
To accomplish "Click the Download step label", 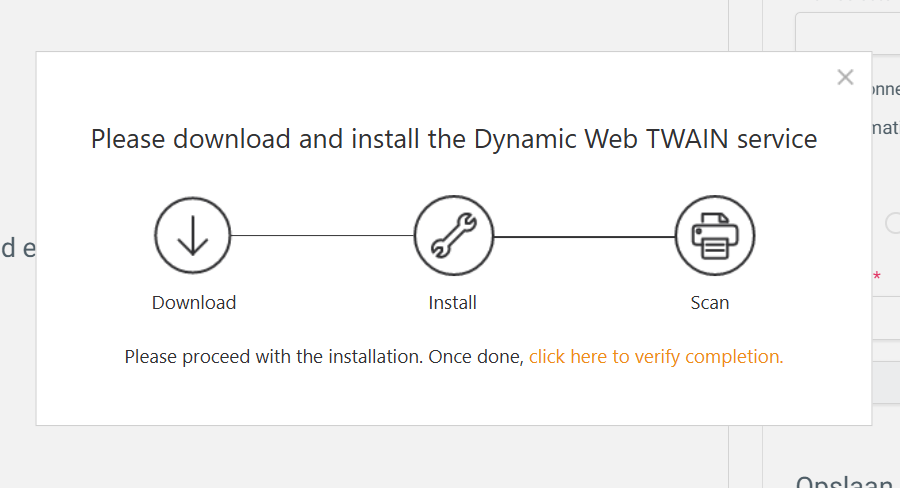I will point(194,303).
